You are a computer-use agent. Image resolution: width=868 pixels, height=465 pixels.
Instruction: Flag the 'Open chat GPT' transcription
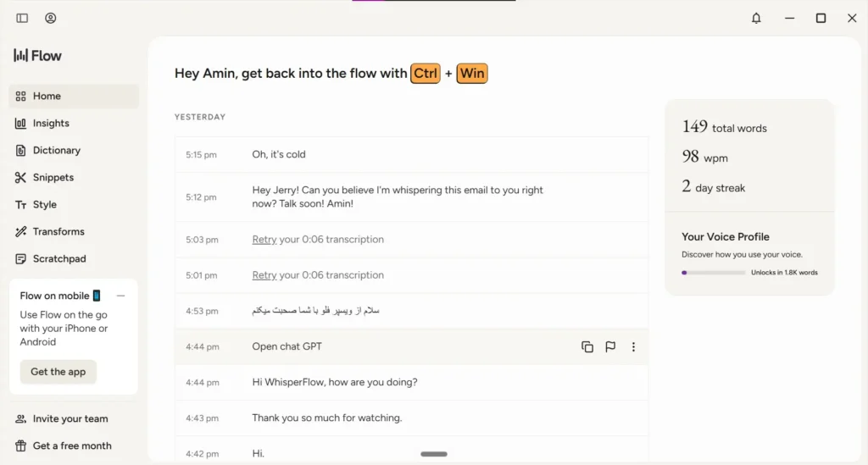[610, 346]
